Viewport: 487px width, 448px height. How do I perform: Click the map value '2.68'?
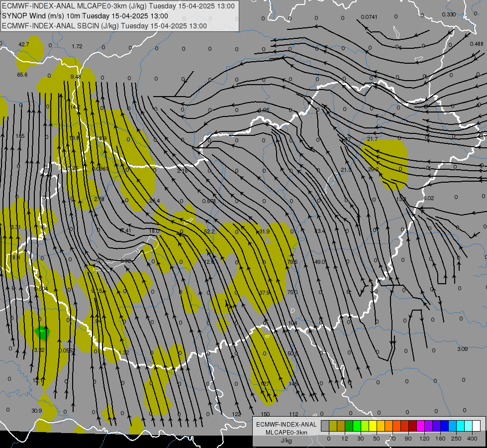click(x=99, y=199)
